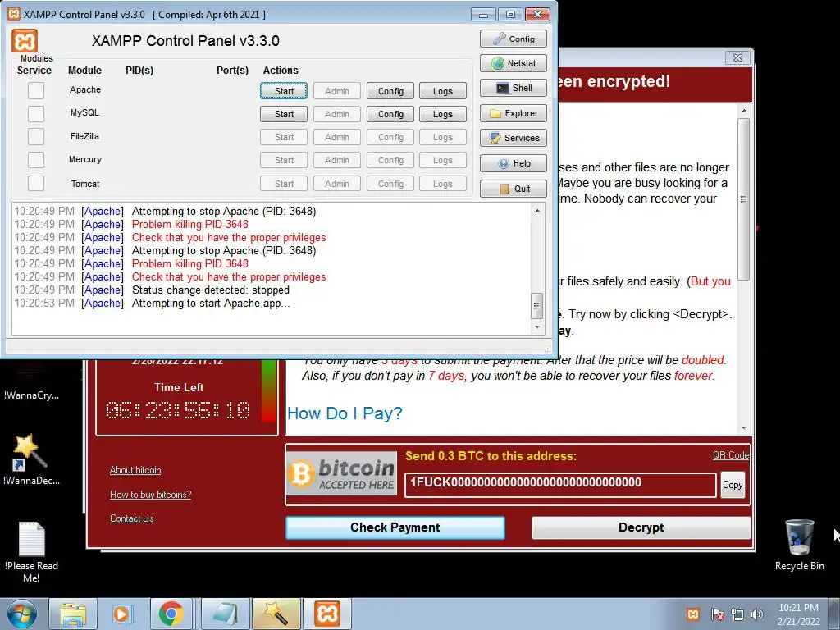Open the Contact Us link
840x630 pixels.
click(132, 518)
